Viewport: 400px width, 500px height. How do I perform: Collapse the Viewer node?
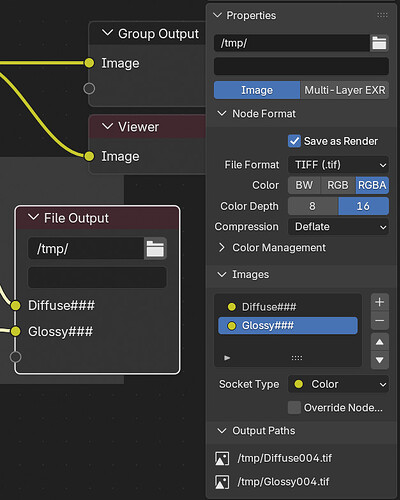coord(107,126)
